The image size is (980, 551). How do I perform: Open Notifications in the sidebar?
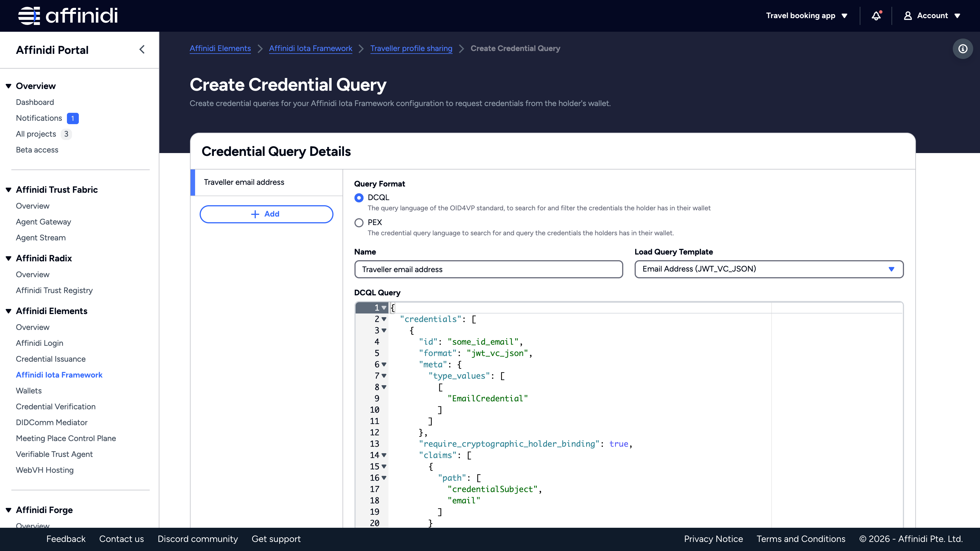pos(39,118)
